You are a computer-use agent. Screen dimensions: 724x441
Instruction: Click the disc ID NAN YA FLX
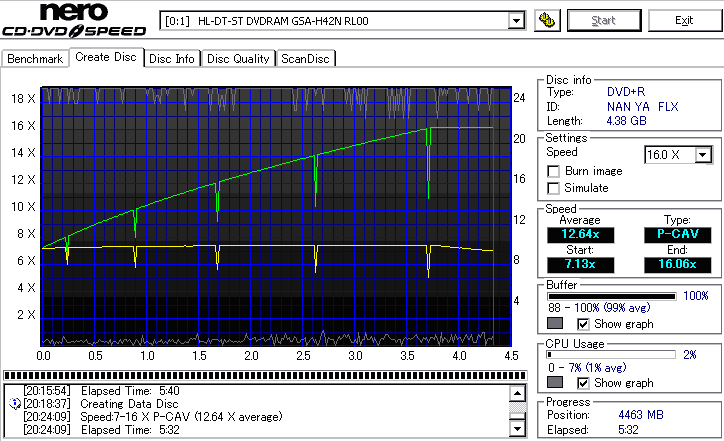tap(642, 107)
